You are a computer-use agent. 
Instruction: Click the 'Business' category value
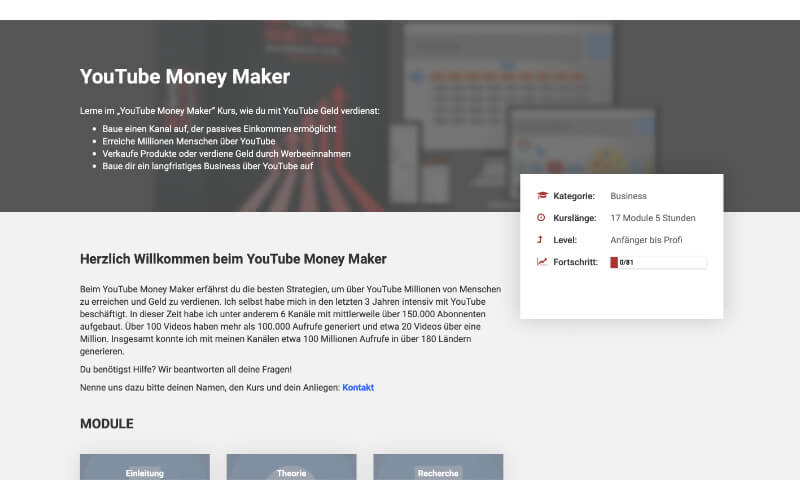[x=628, y=196]
